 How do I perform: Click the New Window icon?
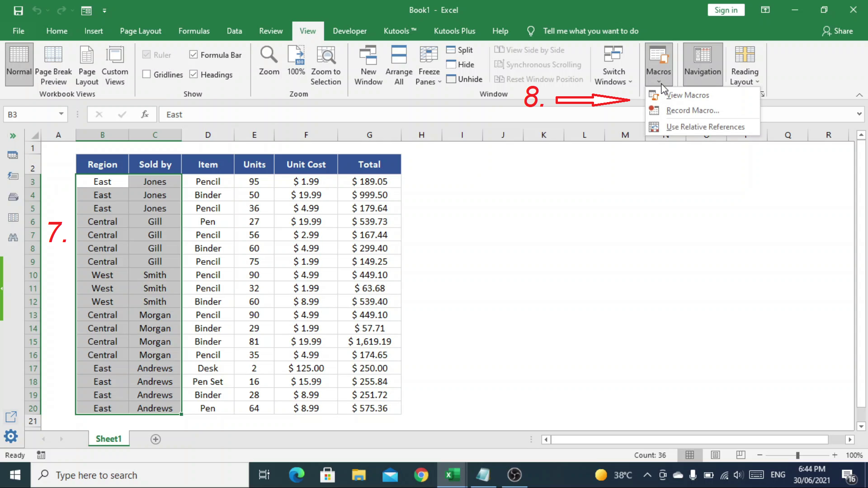(x=368, y=65)
